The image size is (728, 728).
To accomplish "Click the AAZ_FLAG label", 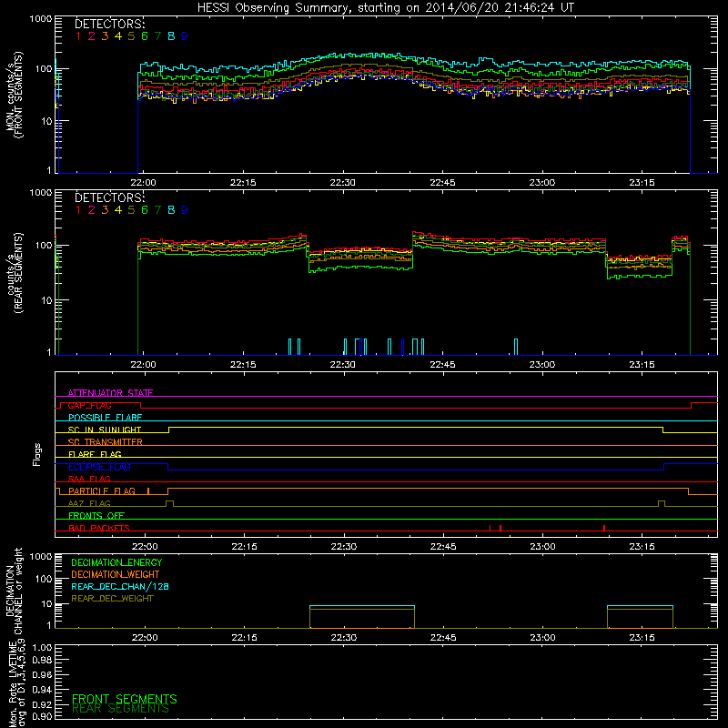I will pos(89,503).
